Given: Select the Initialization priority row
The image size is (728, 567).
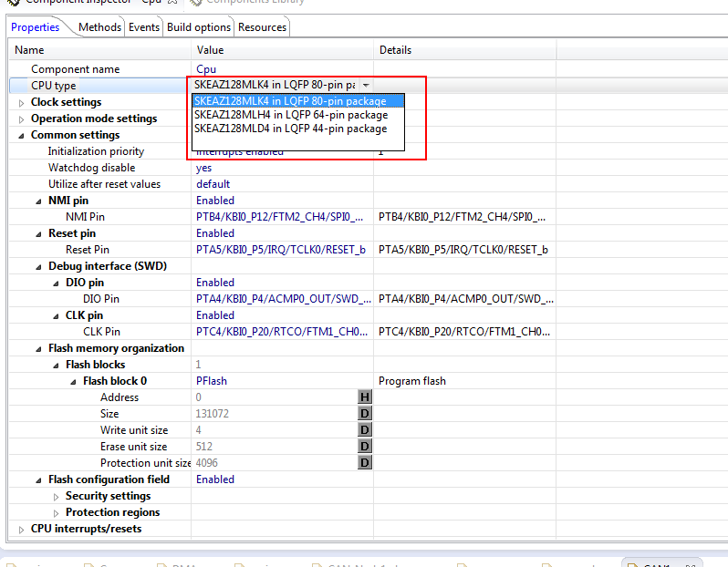Looking at the screenshot, I should tap(96, 151).
